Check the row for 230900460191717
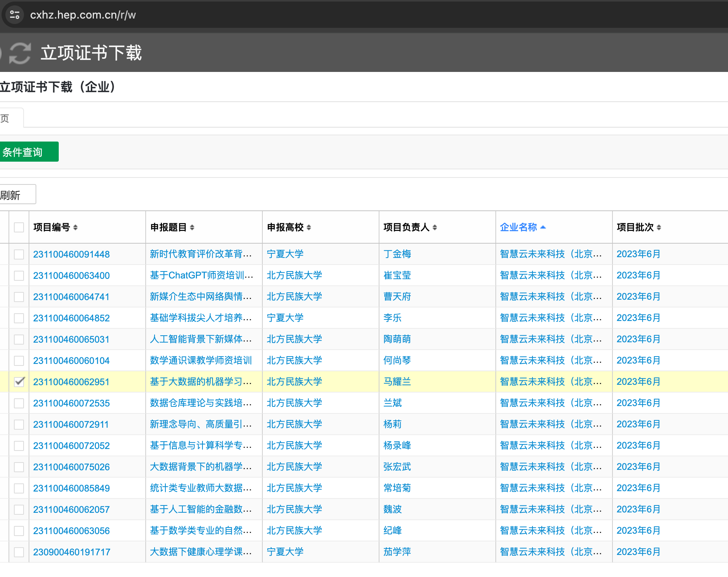 (x=19, y=552)
